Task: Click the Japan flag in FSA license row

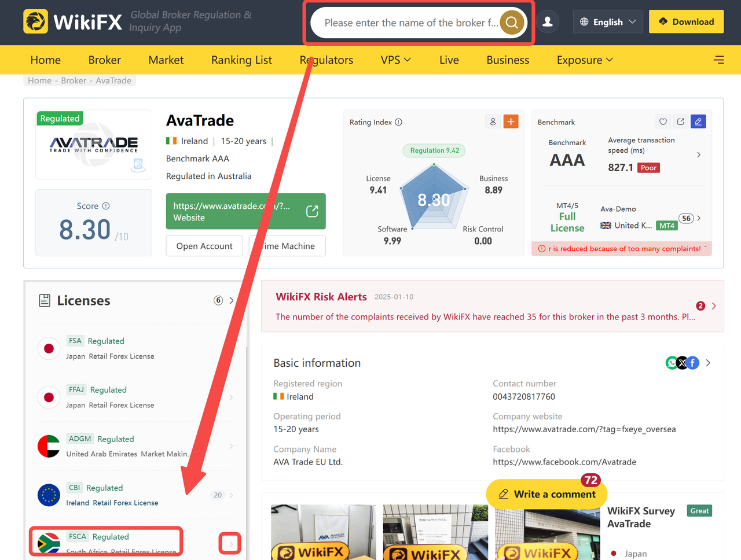Action: [x=49, y=348]
